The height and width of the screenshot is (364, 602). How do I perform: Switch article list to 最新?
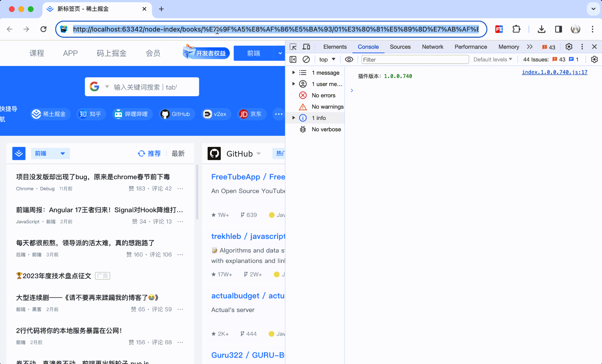(178, 153)
